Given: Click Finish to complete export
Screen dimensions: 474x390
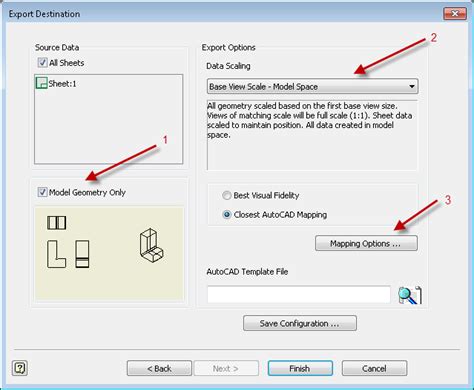Looking at the screenshot, I should click(300, 368).
